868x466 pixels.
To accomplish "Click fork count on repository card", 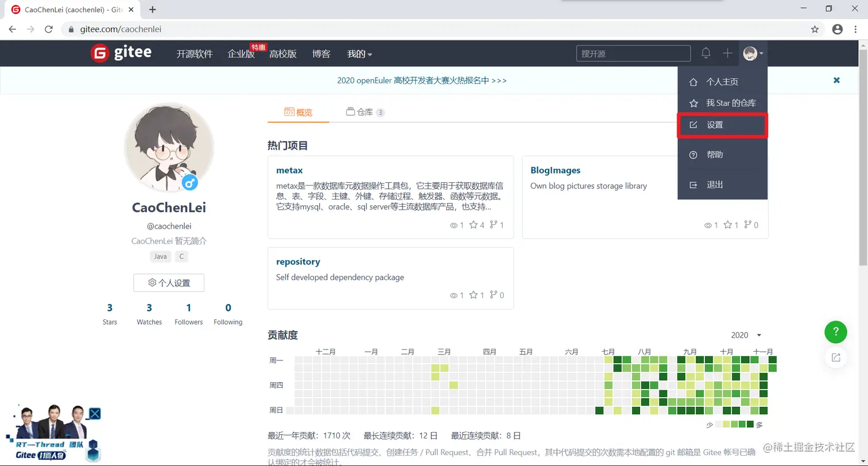I will coord(497,295).
